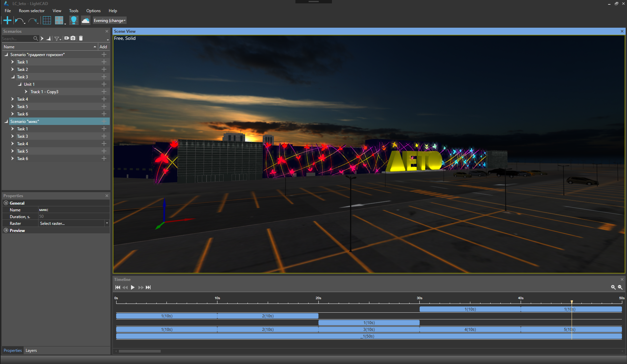Screen dimensions: 627x364
Task: Zoom in on the timeline
Action: 613,287
